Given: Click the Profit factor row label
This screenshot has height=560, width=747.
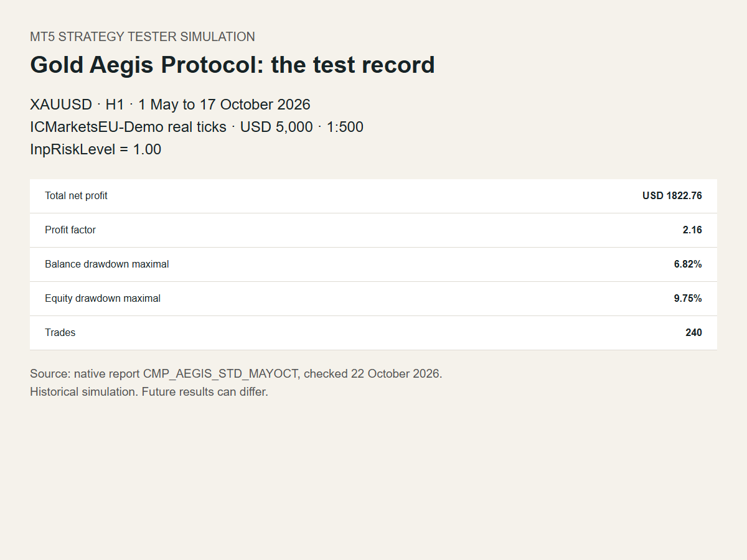Looking at the screenshot, I should (x=70, y=230).
